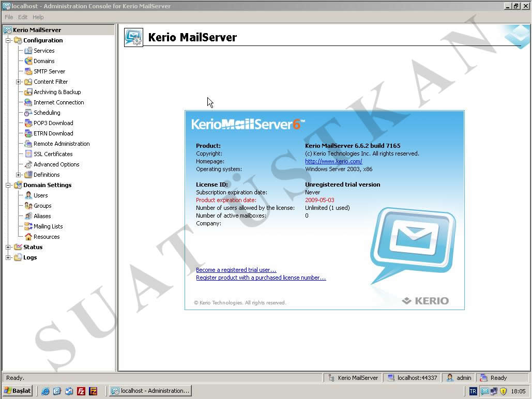Follow the http://www.kerio.com/ homepage link
The height and width of the screenshot is (399, 532).
(x=333, y=161)
